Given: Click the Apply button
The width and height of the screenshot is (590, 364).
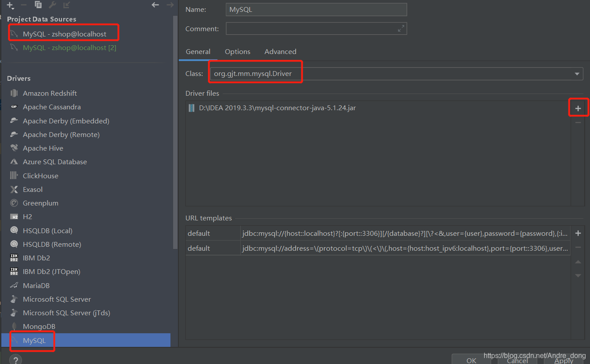Looking at the screenshot, I should [x=564, y=360].
